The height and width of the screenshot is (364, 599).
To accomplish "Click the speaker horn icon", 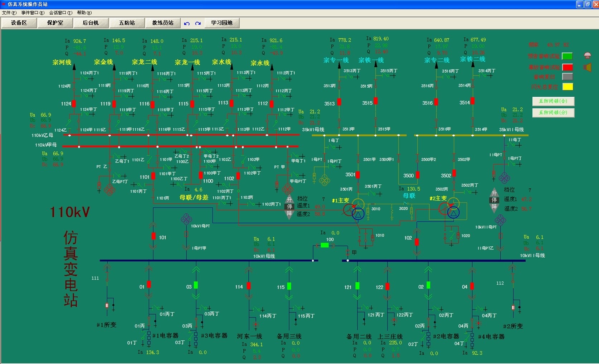I will point(587,67).
